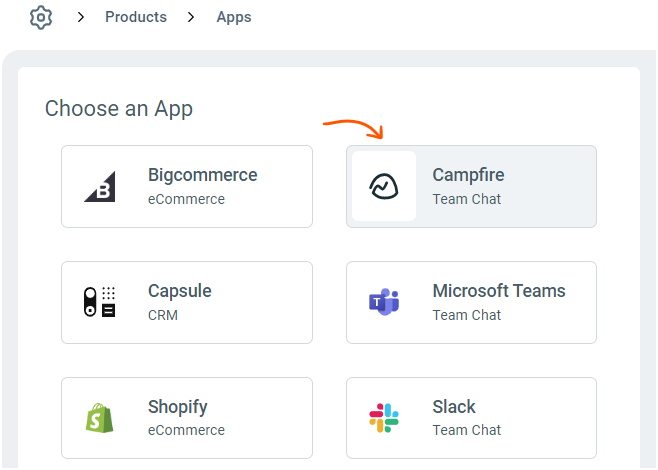This screenshot has height=470, width=658.
Task: Click the chevron after the gear icon
Action: coord(81,17)
